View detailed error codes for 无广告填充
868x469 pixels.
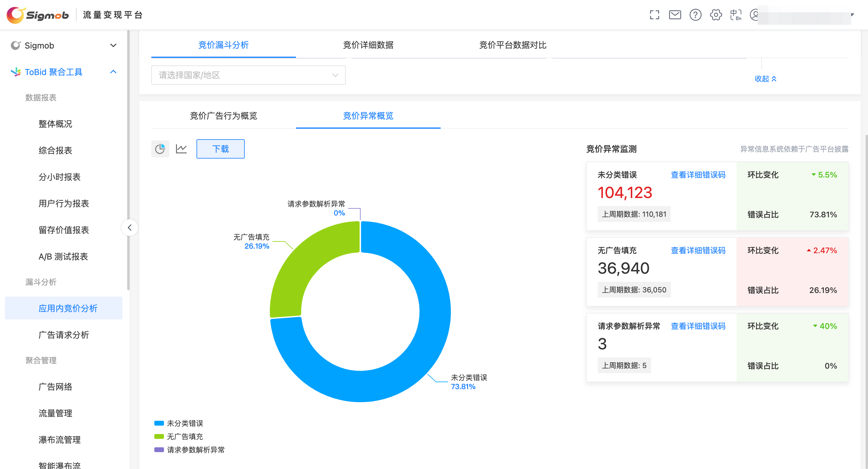[x=698, y=250]
